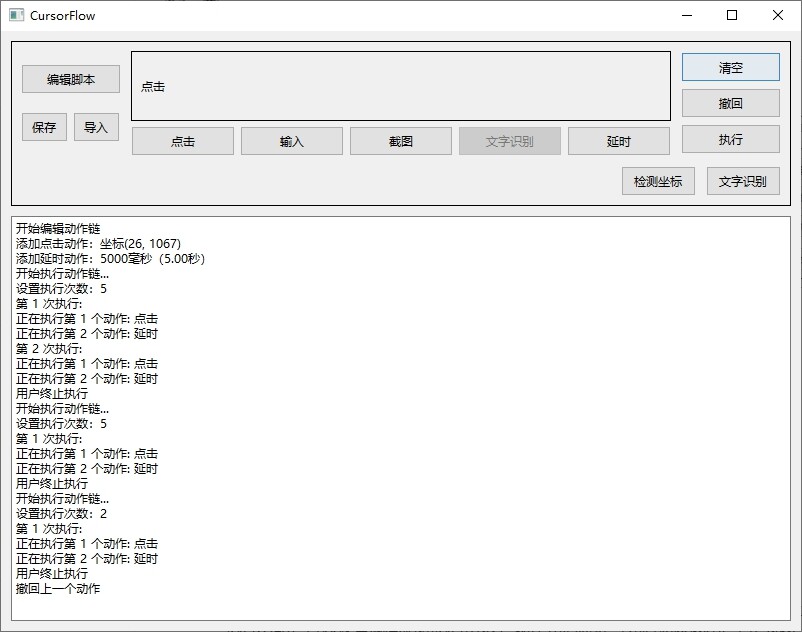The width and height of the screenshot is (802, 632).
Task: Add an 输入 action
Action: pyautogui.click(x=292, y=141)
